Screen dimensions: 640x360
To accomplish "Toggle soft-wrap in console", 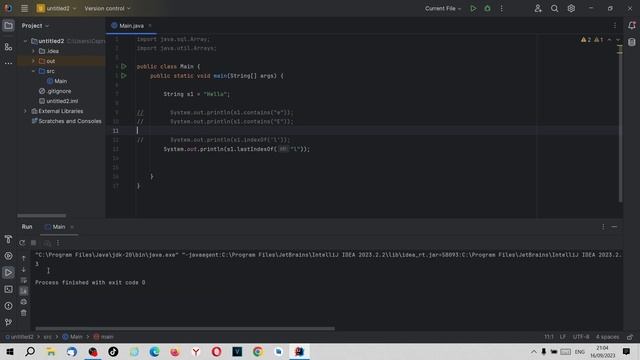I will coord(24,280).
